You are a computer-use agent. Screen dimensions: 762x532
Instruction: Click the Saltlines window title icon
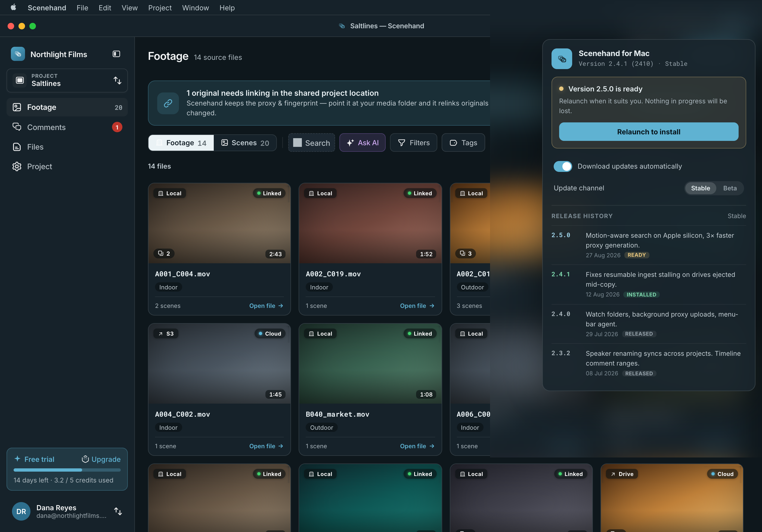pyautogui.click(x=342, y=26)
